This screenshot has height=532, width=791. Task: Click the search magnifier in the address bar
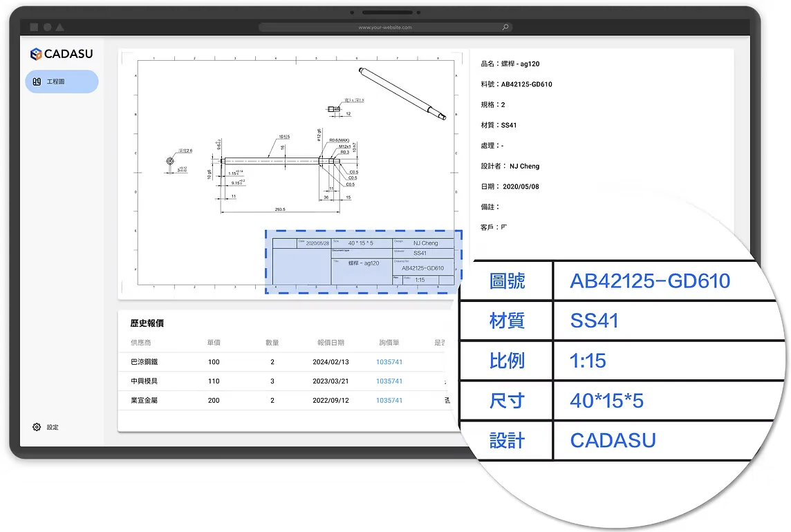[505, 27]
